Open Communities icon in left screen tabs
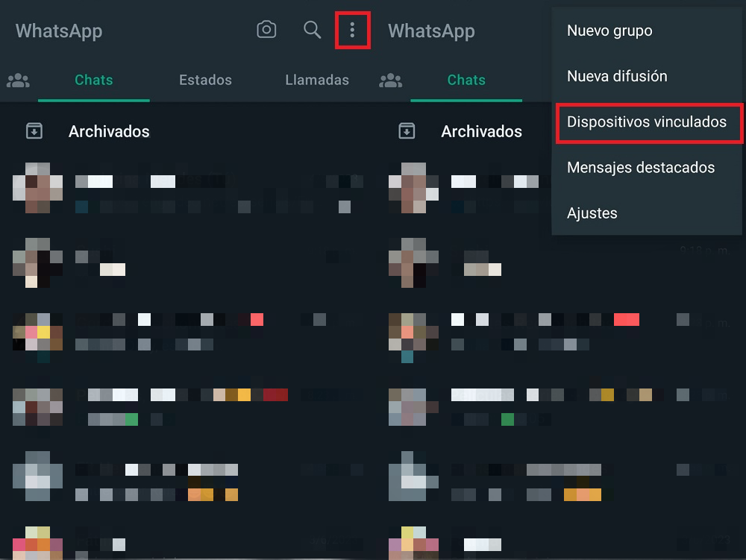Screen dimensions: 746x560 tap(18, 81)
